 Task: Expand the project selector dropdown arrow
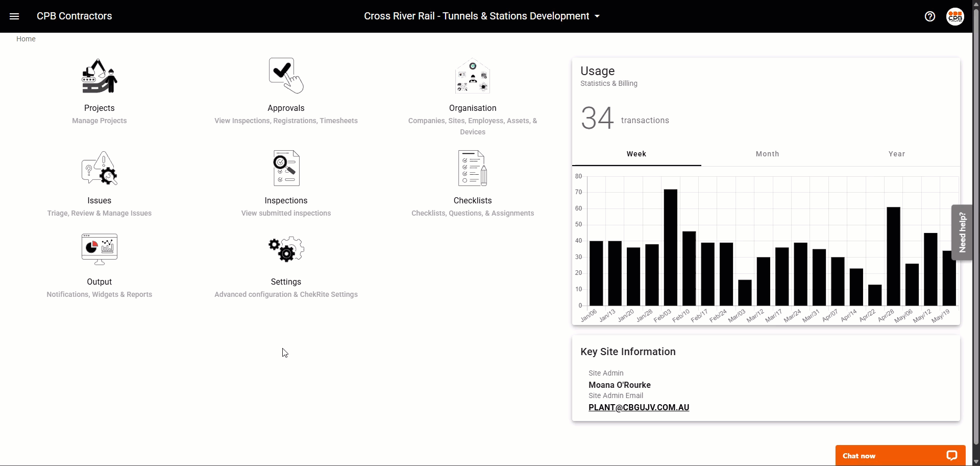[x=597, y=16]
